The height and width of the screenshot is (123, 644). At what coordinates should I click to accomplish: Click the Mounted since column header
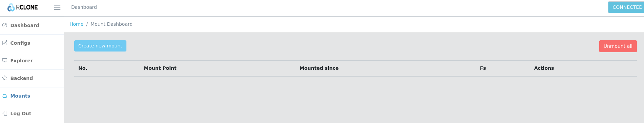(319, 68)
